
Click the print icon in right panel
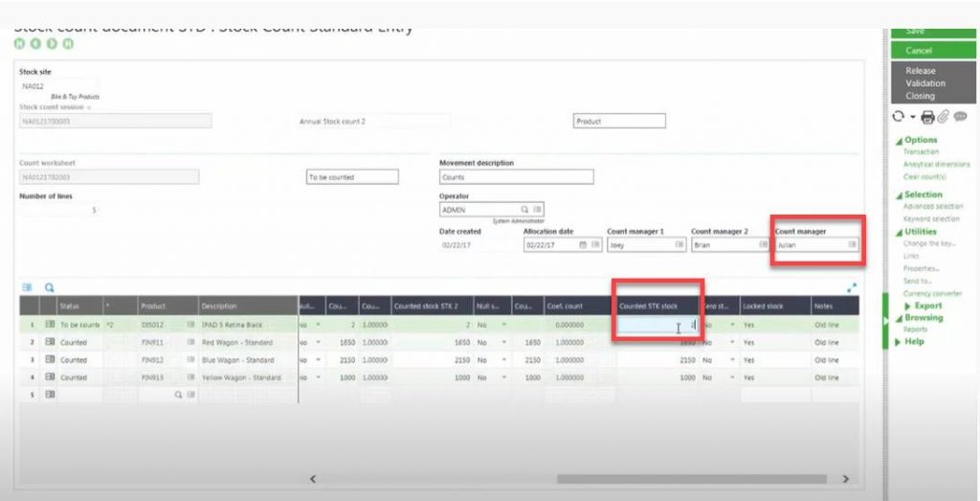[x=927, y=117]
